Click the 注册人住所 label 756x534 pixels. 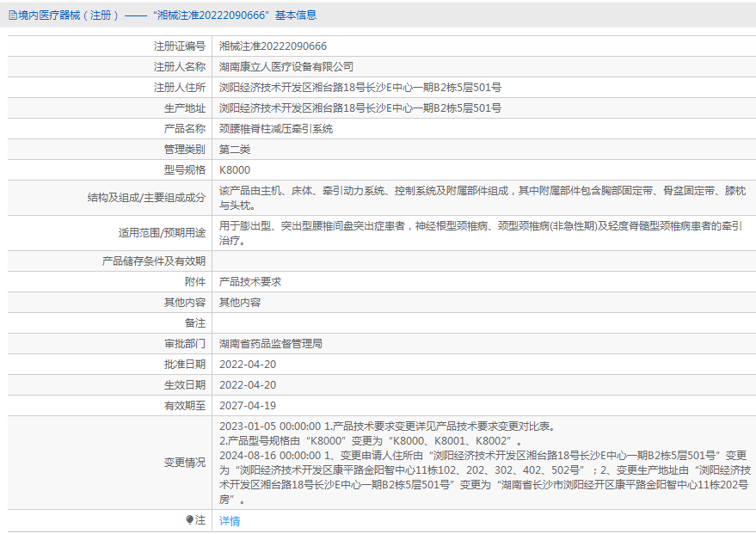[180, 88]
